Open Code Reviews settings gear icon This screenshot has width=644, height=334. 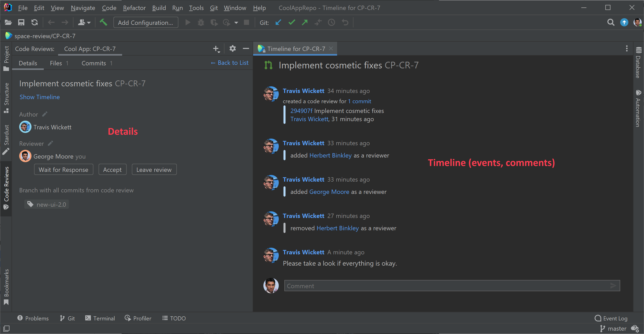point(232,48)
